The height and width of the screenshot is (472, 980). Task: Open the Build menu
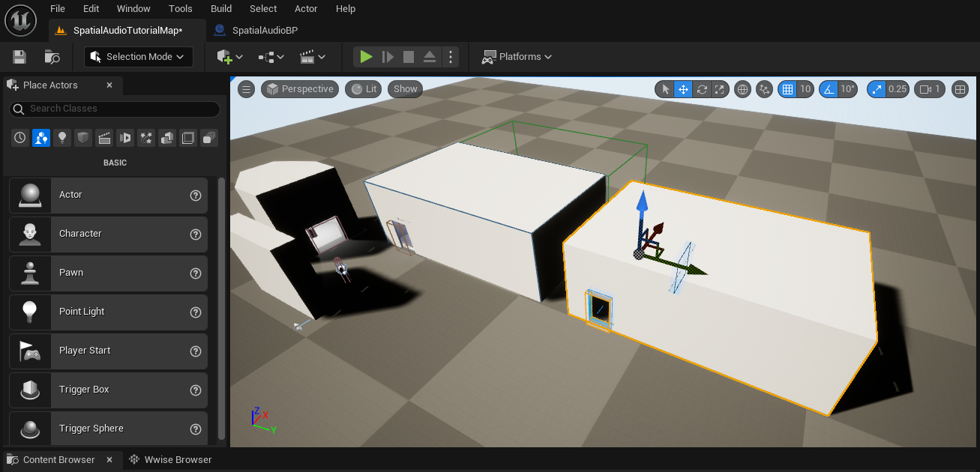221,9
